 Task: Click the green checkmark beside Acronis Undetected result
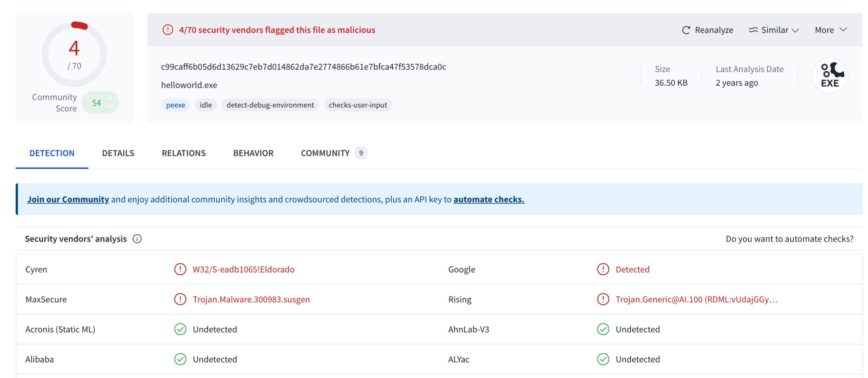(x=180, y=329)
